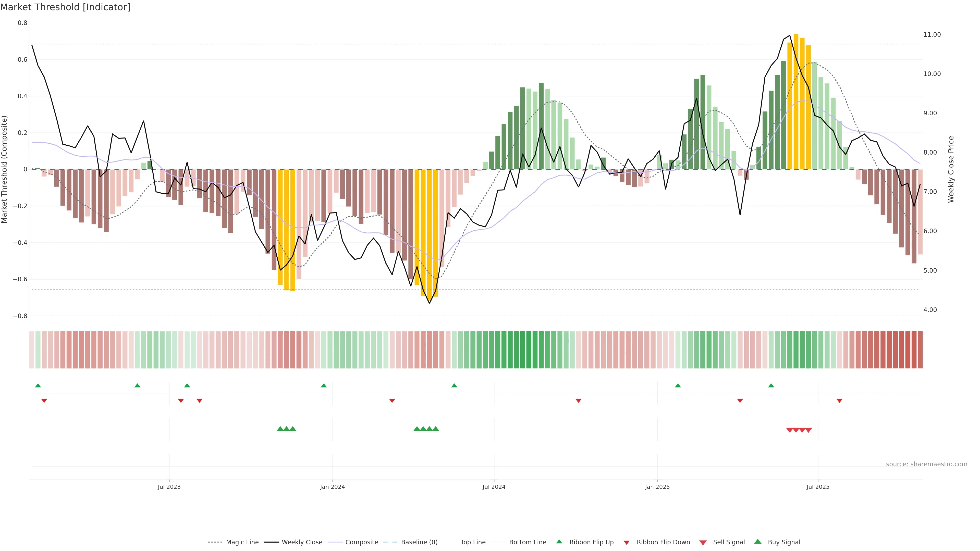The height and width of the screenshot is (551, 980).
Task: Click the ribbon flip up marker just after Jan 2025
Action: [678, 386]
